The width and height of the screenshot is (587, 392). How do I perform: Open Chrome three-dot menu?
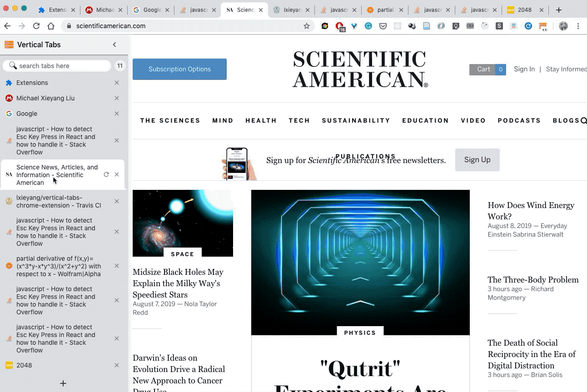coord(578,26)
